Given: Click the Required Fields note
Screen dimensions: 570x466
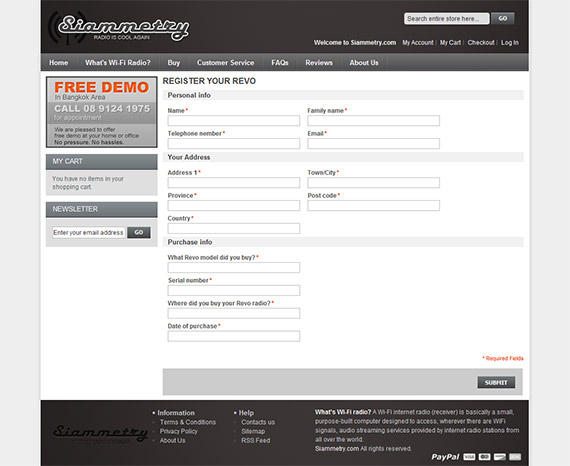Looking at the screenshot, I should pos(503,358).
